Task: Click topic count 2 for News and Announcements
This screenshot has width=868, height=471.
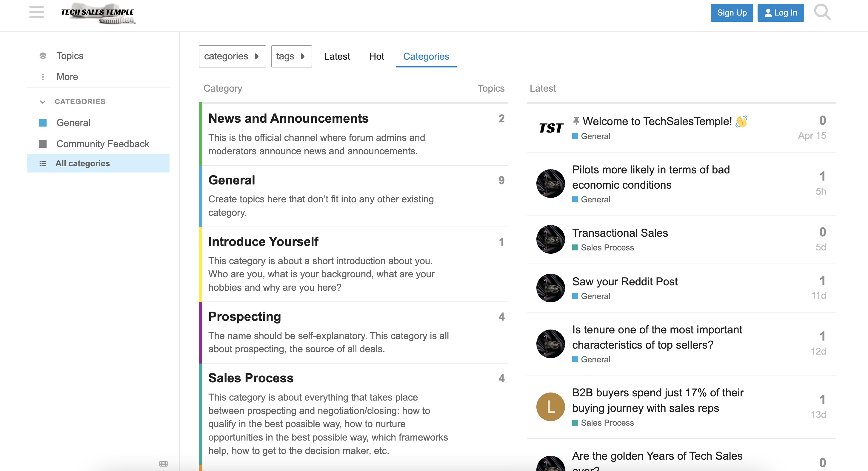Action: (501, 118)
